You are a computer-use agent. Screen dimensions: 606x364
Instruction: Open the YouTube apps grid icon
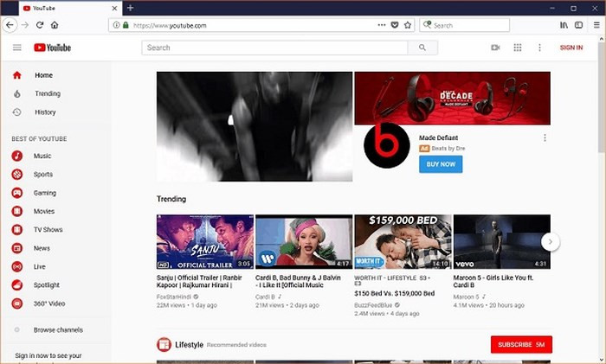pyautogui.click(x=518, y=48)
